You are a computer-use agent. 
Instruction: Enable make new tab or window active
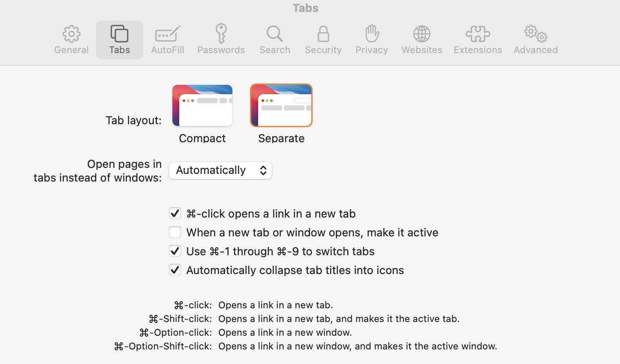tap(175, 232)
